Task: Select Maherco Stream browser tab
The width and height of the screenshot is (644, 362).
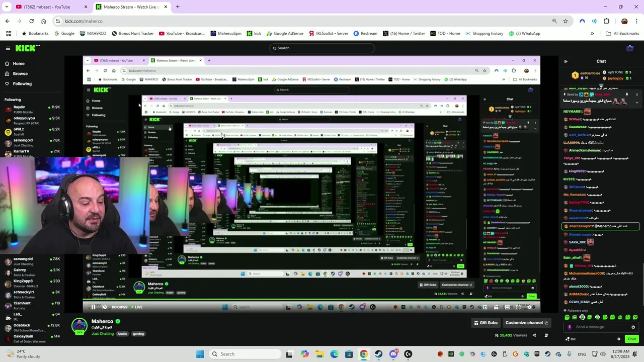Action: coord(131,7)
